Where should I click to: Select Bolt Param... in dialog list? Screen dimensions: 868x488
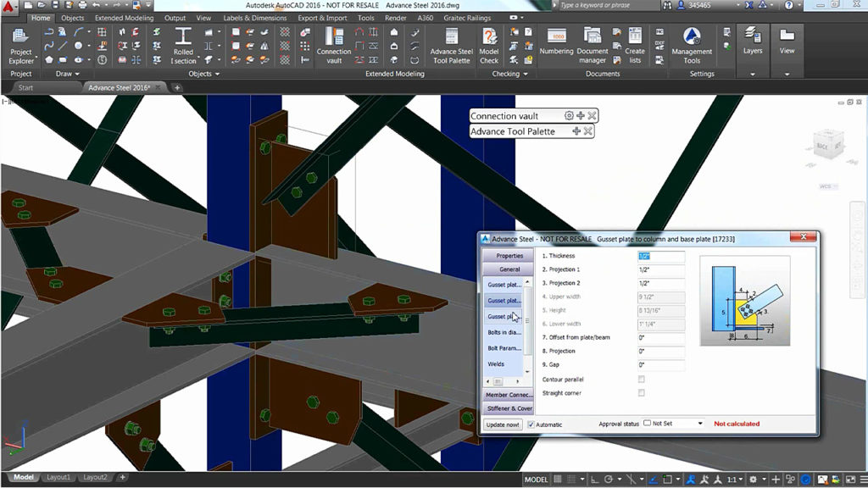[x=503, y=348]
